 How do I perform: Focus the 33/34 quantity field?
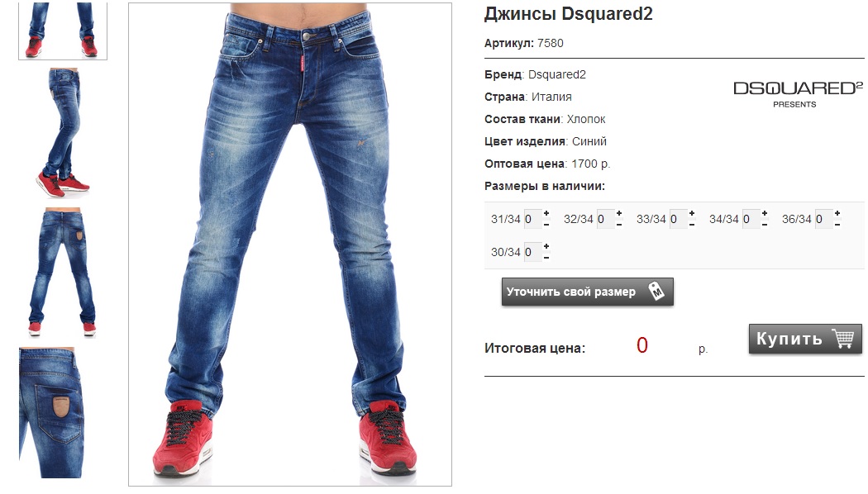point(678,219)
